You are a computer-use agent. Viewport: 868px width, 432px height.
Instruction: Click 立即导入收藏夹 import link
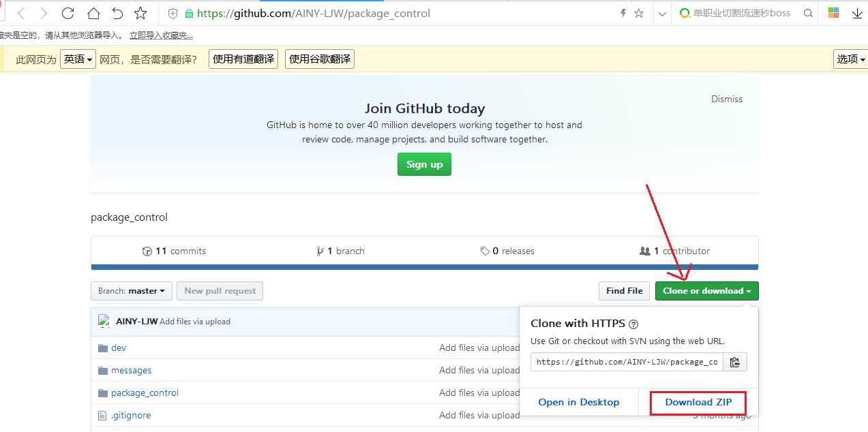click(x=161, y=35)
